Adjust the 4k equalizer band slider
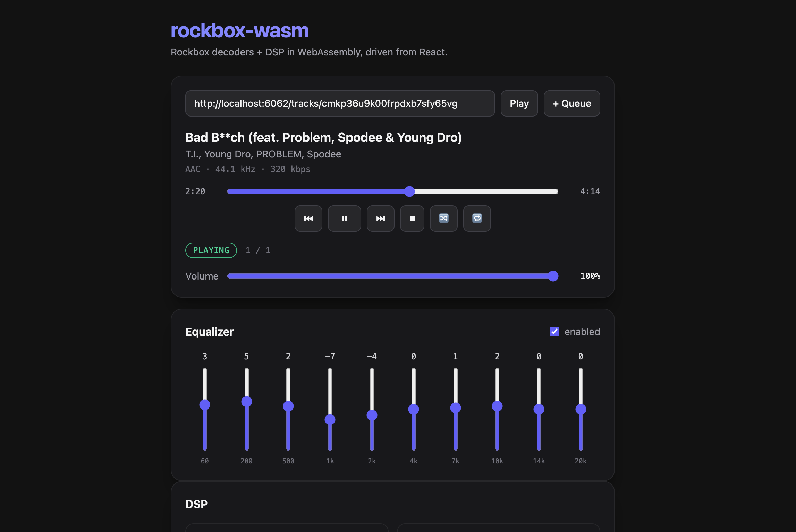Viewport: 796px width, 532px height. (x=413, y=409)
